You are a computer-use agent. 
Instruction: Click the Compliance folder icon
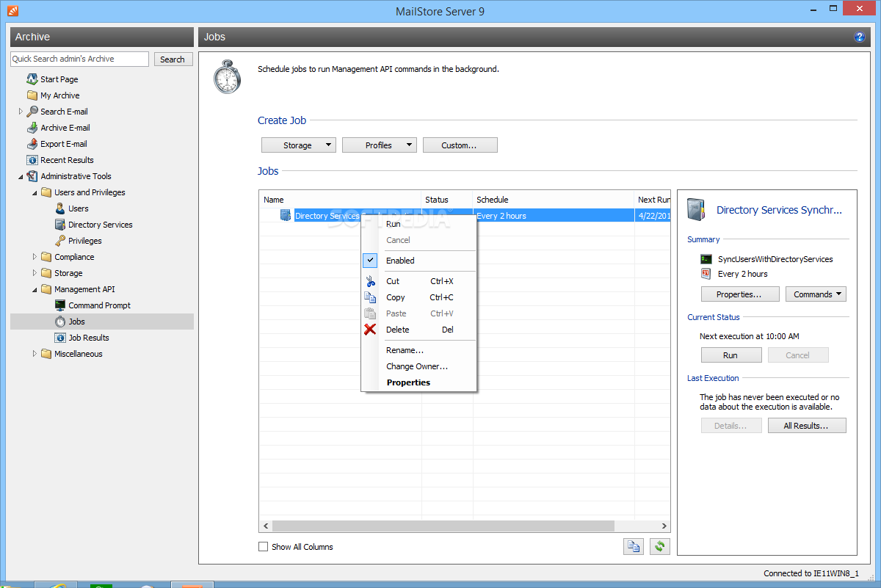pyautogui.click(x=46, y=257)
